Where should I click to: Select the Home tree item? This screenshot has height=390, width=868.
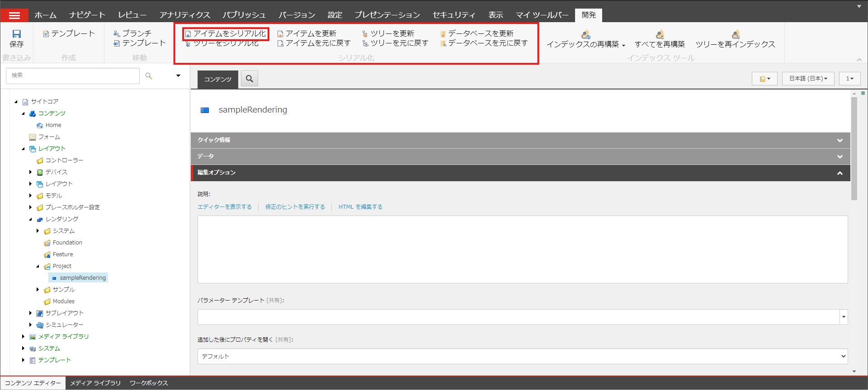(53, 125)
